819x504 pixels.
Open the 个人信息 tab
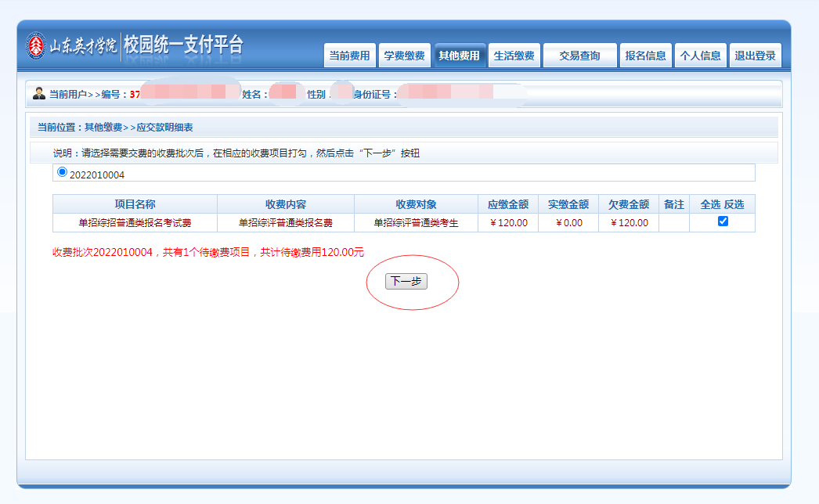tap(700, 56)
